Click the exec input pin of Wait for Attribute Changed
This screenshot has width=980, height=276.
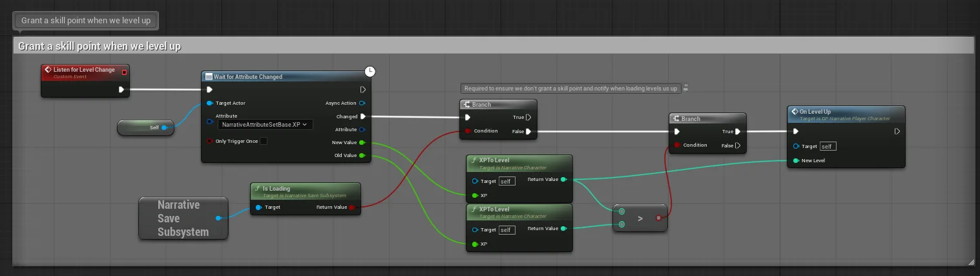[209, 90]
